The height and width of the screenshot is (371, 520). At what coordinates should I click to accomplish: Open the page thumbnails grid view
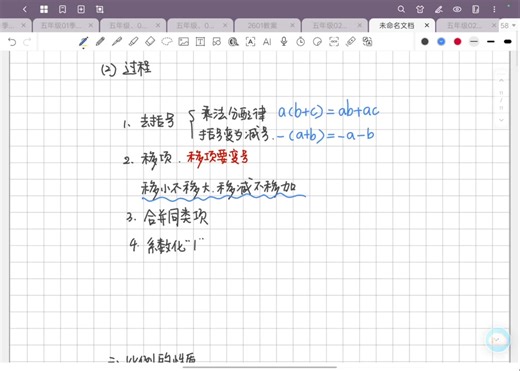click(x=44, y=9)
